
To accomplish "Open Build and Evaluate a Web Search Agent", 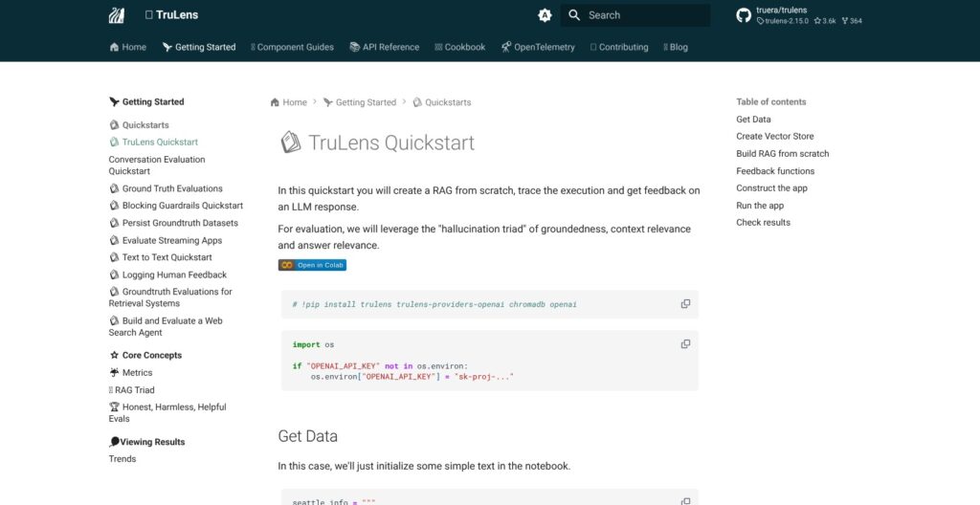I will pos(166,326).
